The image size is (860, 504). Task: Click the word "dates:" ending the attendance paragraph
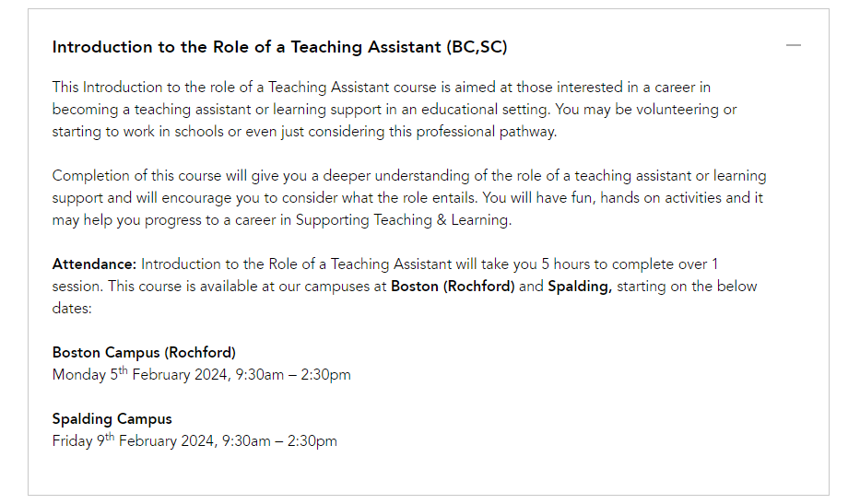tap(72, 309)
